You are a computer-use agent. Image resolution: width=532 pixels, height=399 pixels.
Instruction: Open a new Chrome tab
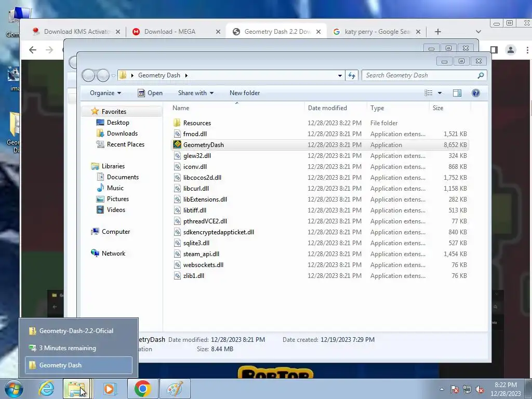pos(437,32)
